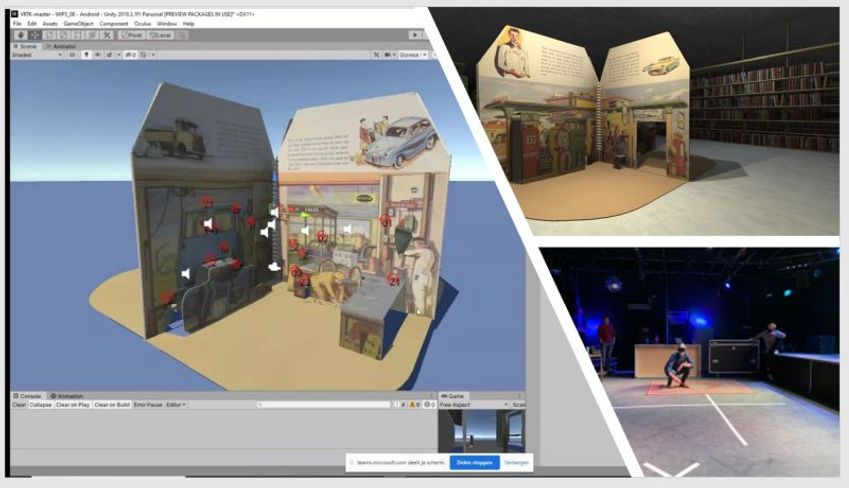Open the scene effects dropdown arrow
Screen dimensions: 849x488
click(118, 55)
